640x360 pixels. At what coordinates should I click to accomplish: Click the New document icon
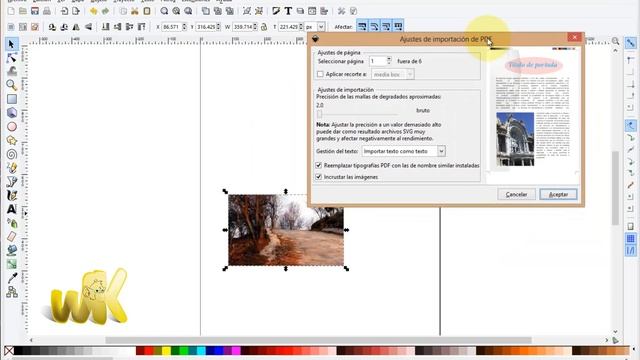pyautogui.click(x=11, y=11)
